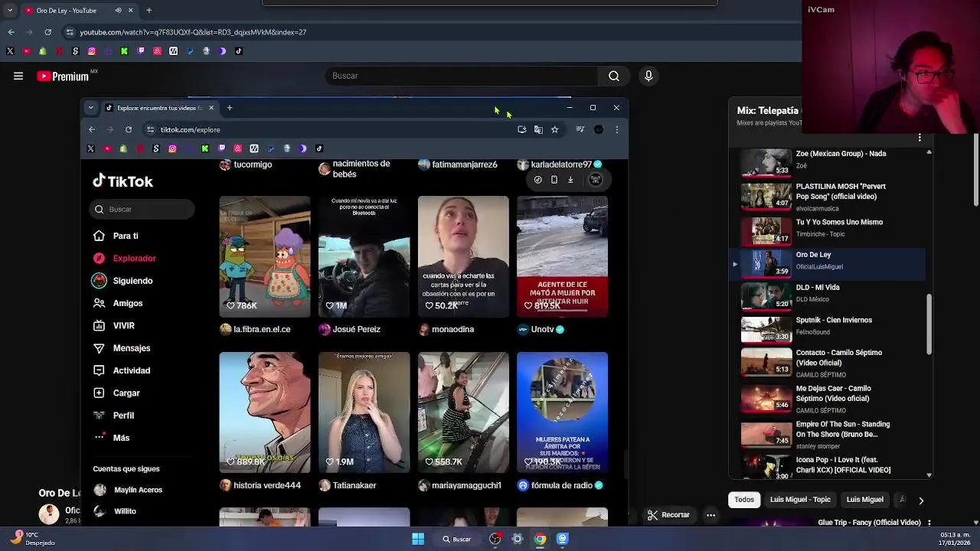Click the TikTok search field
980x551 pixels.
(x=143, y=209)
